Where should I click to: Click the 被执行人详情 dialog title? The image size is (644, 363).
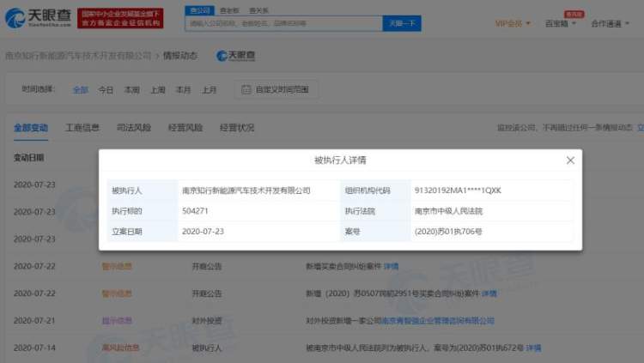[340, 160]
